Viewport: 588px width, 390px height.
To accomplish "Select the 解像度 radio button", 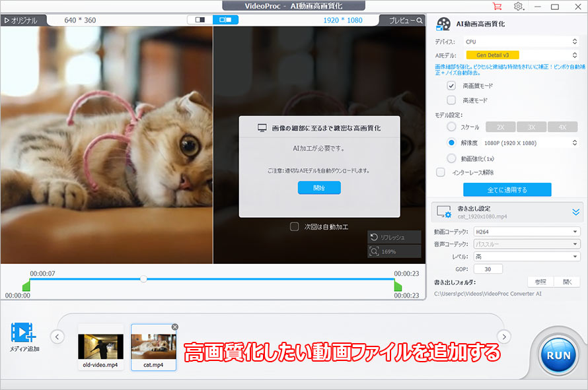I will [451, 143].
